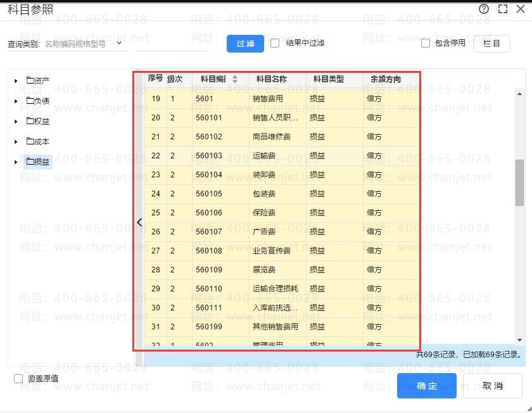
Task: Click the 权益 folder icon
Action: pyautogui.click(x=30, y=121)
